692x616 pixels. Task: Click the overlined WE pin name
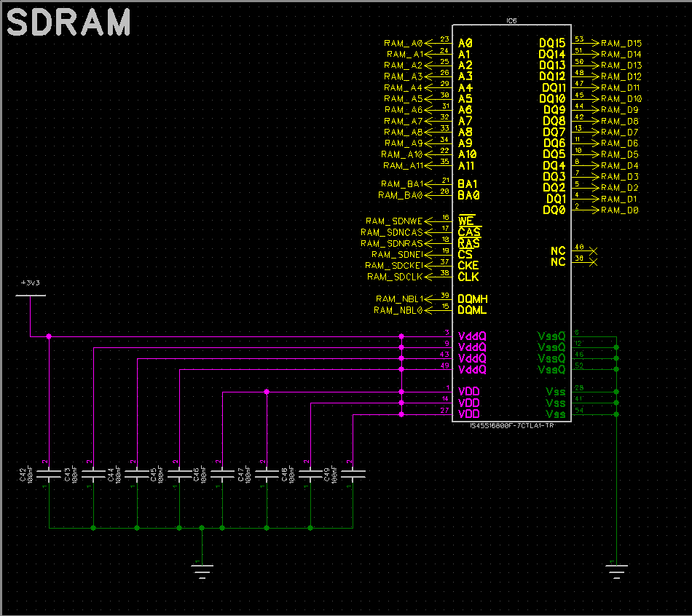click(465, 221)
